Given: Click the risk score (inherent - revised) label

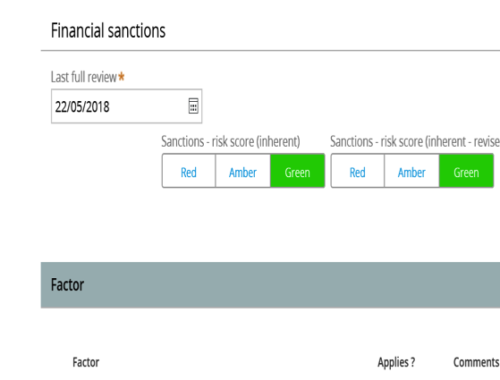Looking at the screenshot, I should tap(415, 142).
